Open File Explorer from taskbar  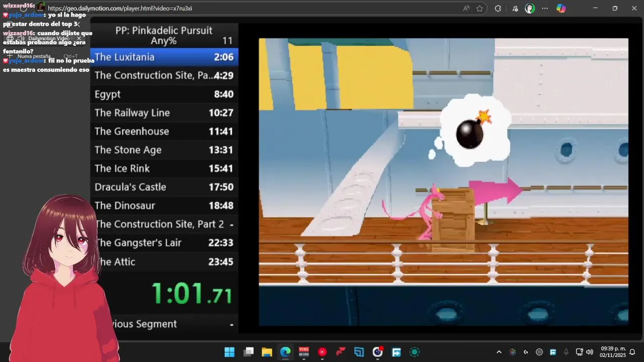tap(267, 352)
